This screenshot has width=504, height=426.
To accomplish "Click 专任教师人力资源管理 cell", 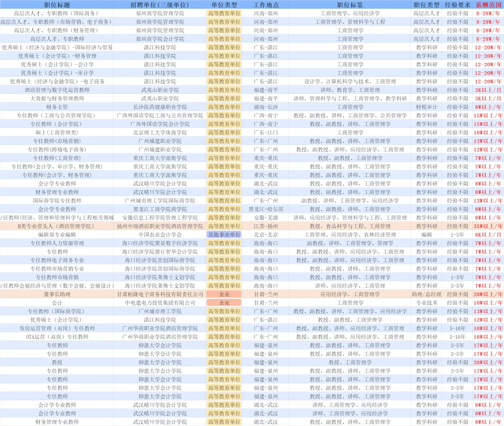I will 57,243.
